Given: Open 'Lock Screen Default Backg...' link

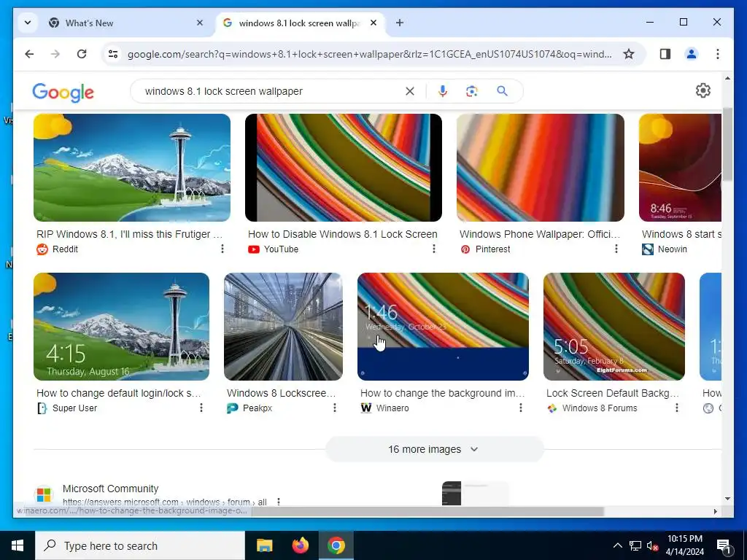Looking at the screenshot, I should click(612, 393).
